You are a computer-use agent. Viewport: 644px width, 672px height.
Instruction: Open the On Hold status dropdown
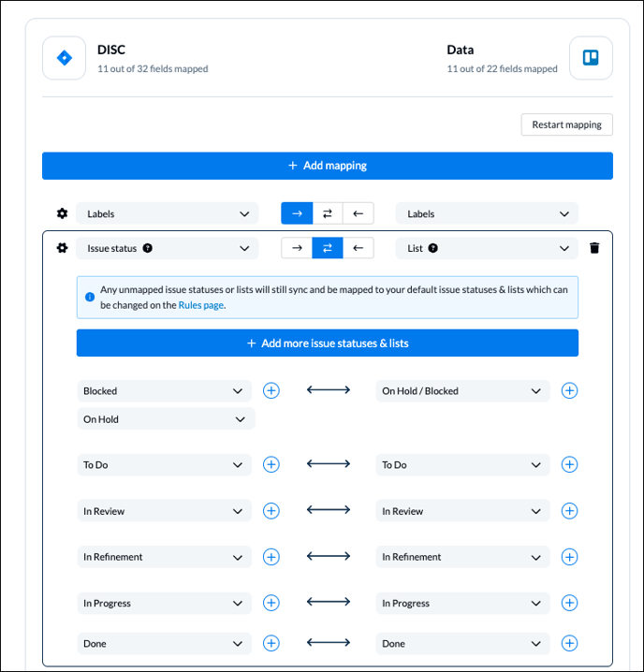click(x=167, y=418)
